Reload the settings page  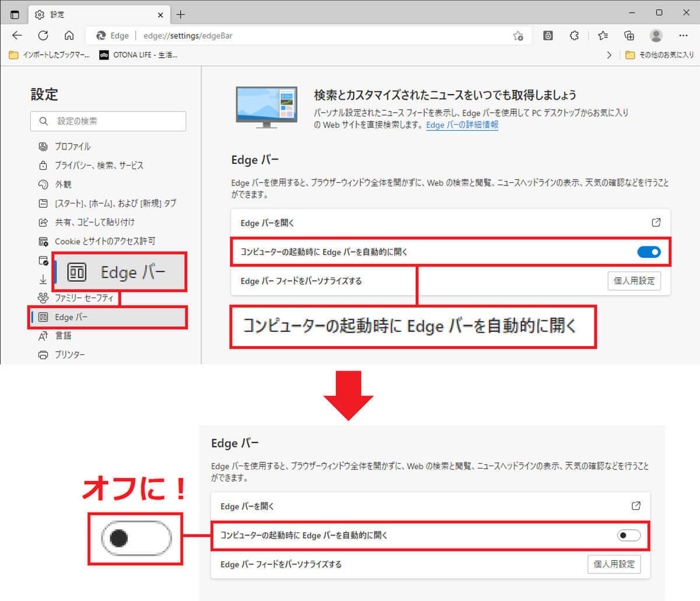pos(43,36)
